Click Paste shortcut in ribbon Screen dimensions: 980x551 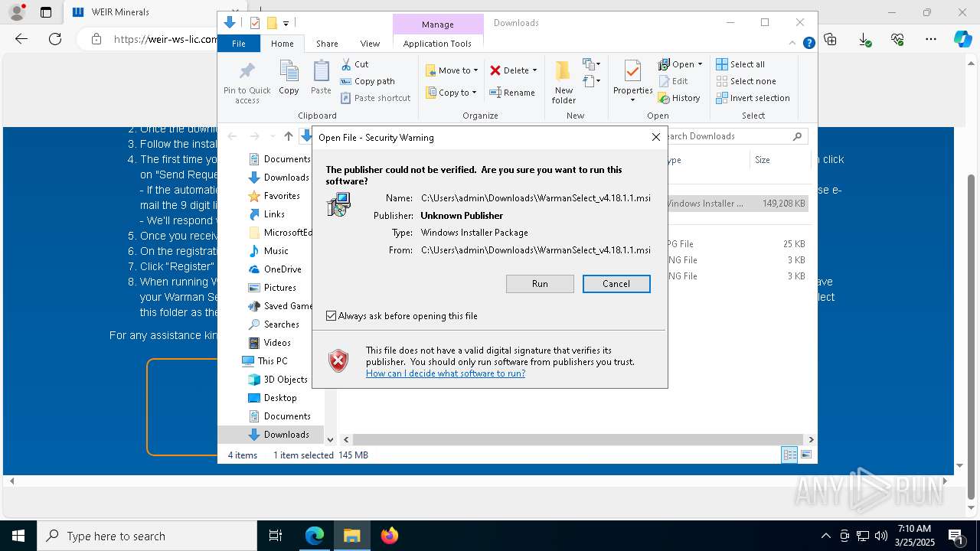click(x=375, y=98)
